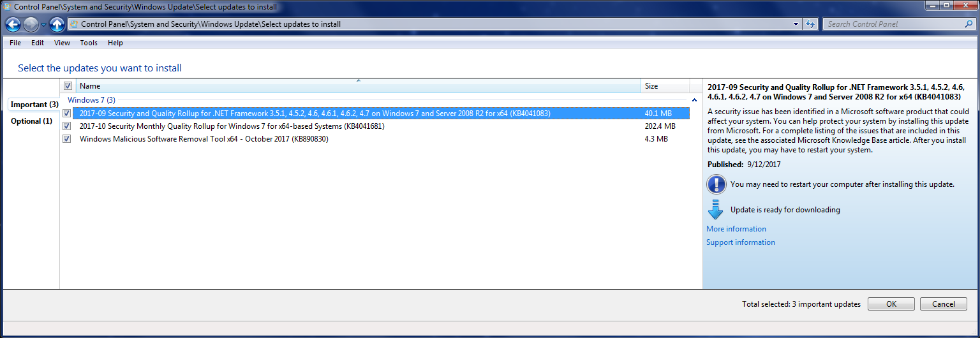Uncheck the KB4041083 .NET Framework update
This screenshot has height=338, width=980.
pos(67,114)
